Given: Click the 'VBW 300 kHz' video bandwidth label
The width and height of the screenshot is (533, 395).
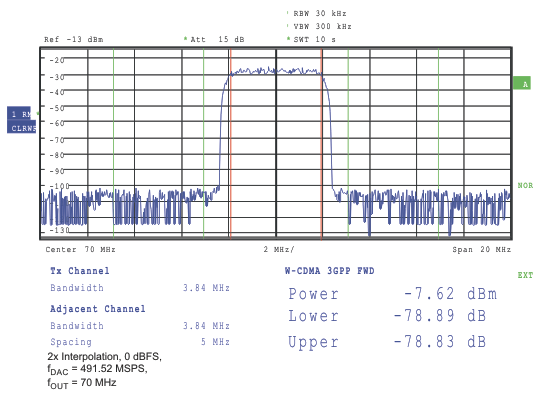Looking at the screenshot, I should [322, 27].
